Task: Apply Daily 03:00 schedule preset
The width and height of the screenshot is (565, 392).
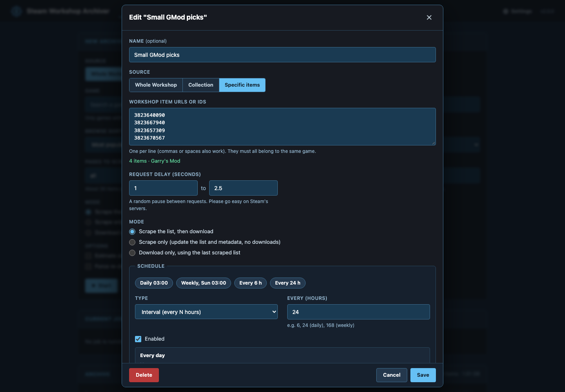Action: [154, 283]
